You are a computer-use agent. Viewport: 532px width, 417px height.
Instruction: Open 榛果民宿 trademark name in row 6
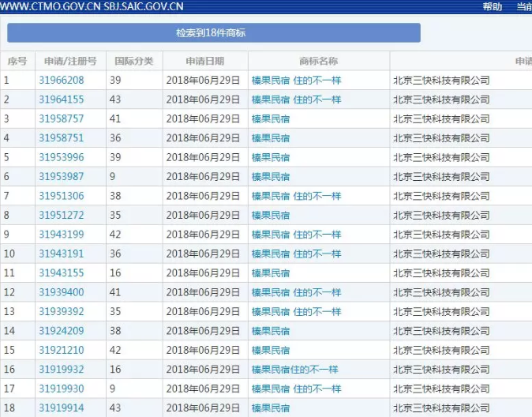(x=271, y=177)
